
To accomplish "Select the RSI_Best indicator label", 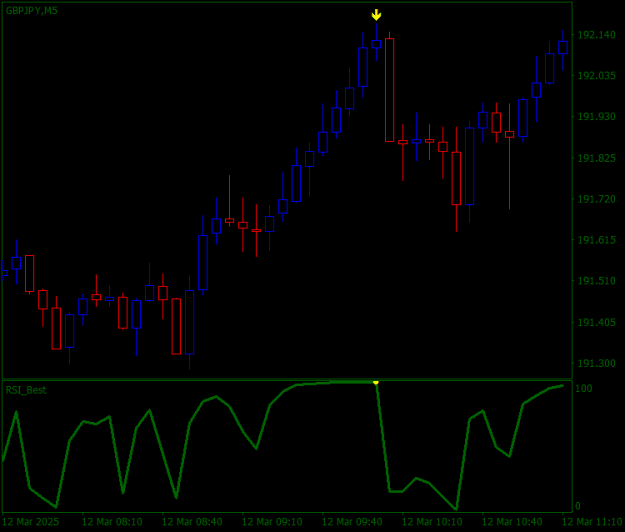I will (26, 390).
